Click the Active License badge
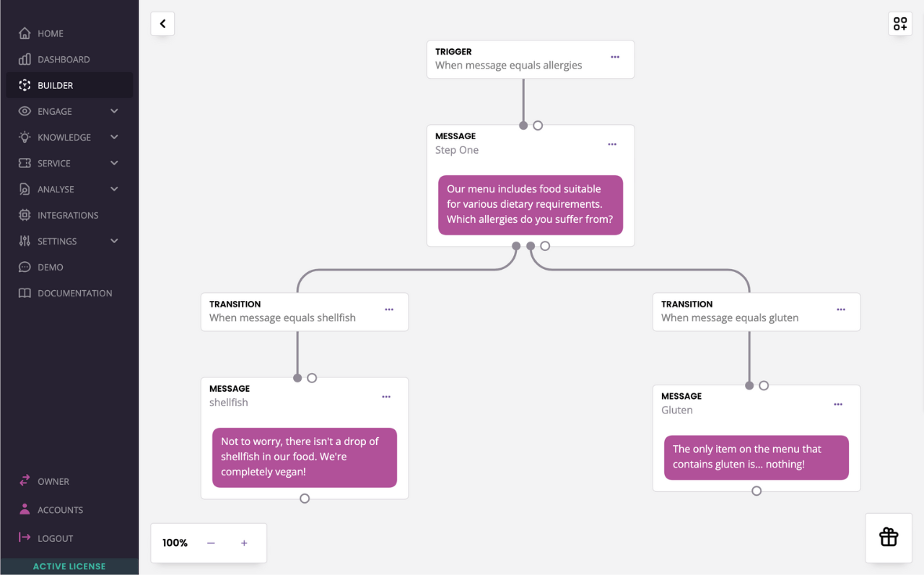This screenshot has height=575, width=924. point(69,566)
